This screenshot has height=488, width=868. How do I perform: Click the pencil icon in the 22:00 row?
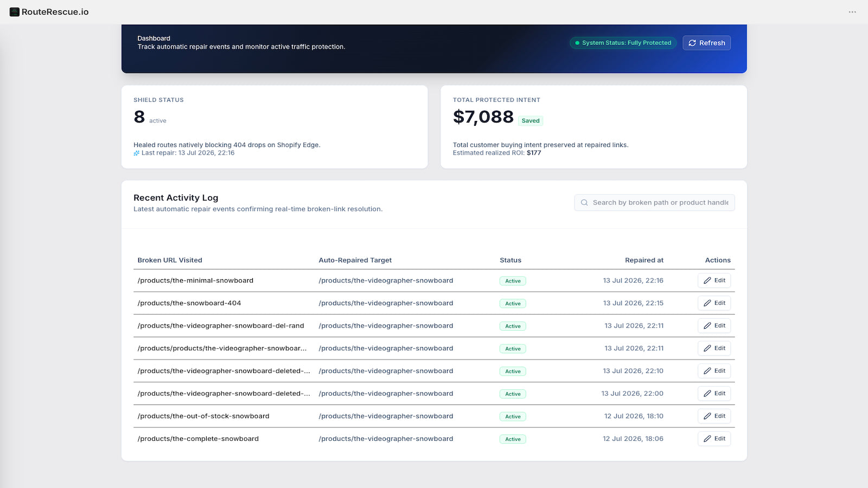[x=707, y=394]
